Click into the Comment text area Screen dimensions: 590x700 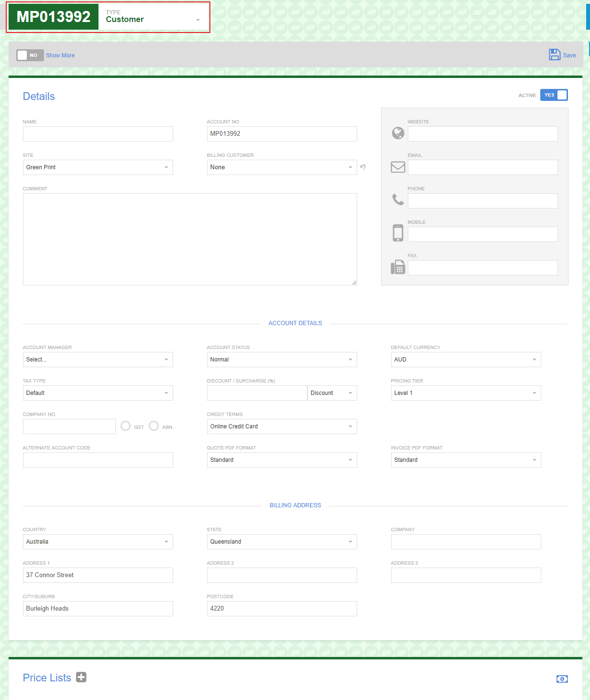click(x=190, y=239)
